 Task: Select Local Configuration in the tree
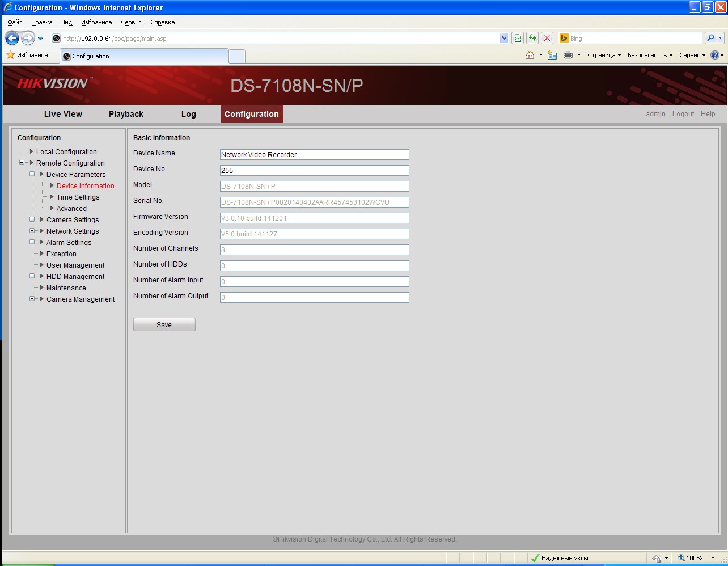pos(66,152)
